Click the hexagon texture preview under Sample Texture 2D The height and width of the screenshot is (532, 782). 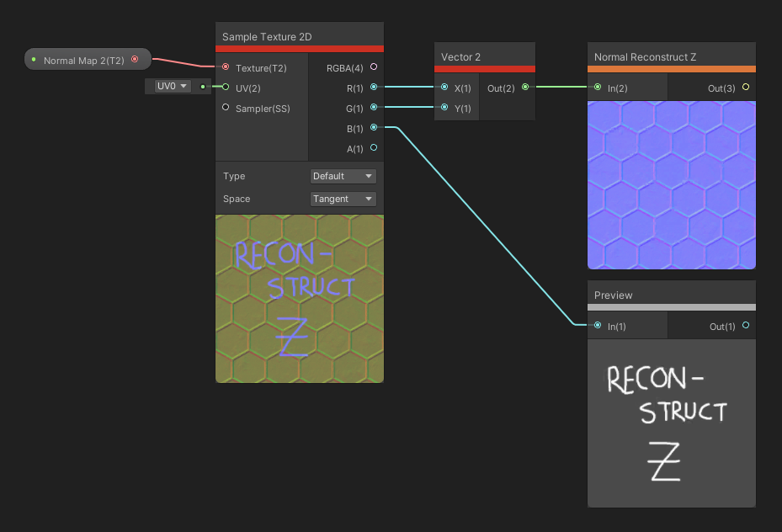[x=299, y=298]
